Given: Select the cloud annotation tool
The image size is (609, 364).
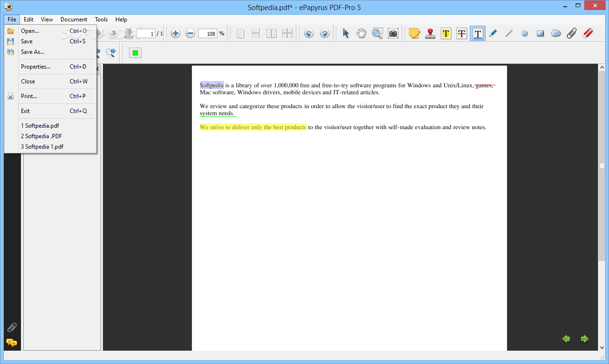Looking at the screenshot, I should (x=556, y=33).
